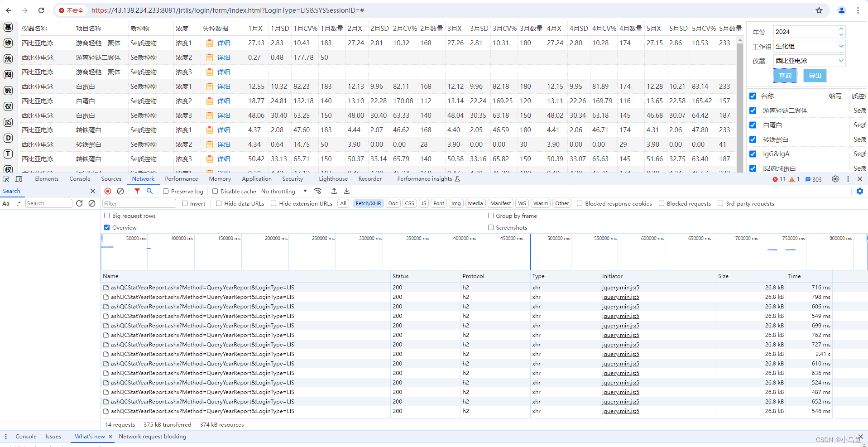Open the Chrome three-dot menu
868x447 pixels.
click(x=858, y=10)
